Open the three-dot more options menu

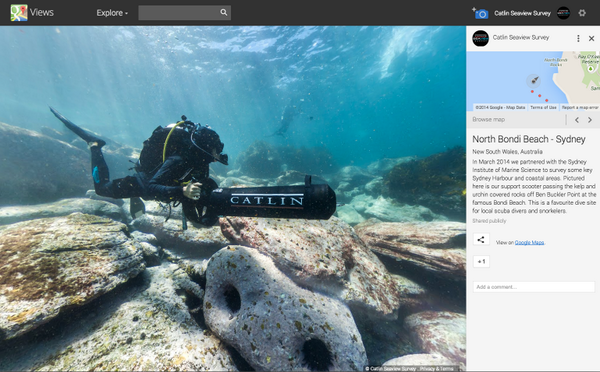tap(578, 38)
